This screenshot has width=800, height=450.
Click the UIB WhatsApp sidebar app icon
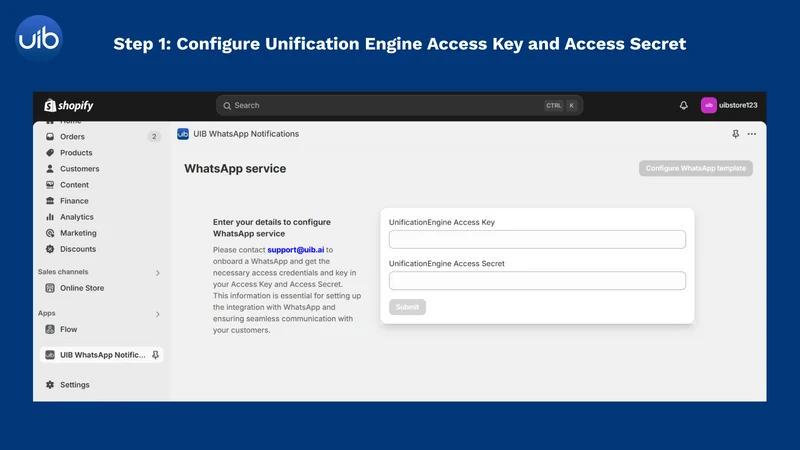tap(50, 355)
